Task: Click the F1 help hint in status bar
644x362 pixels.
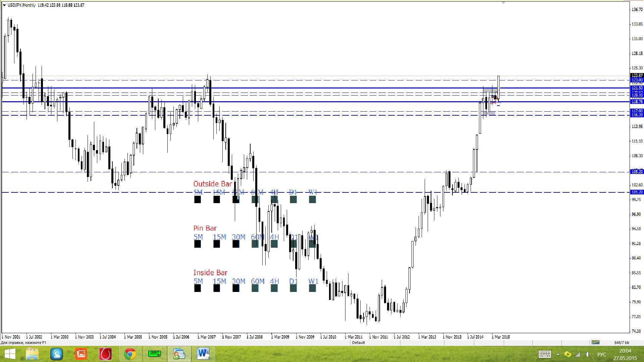Action: click(23, 343)
